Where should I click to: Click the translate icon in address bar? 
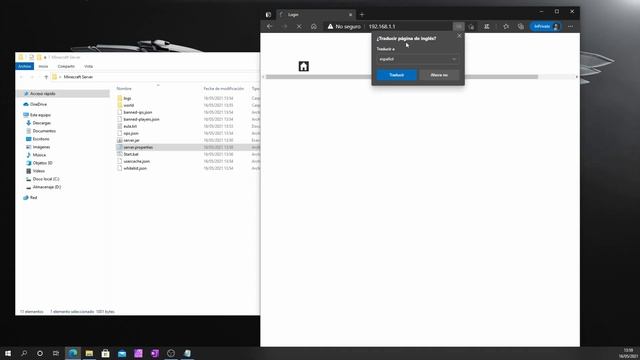pyautogui.click(x=458, y=27)
